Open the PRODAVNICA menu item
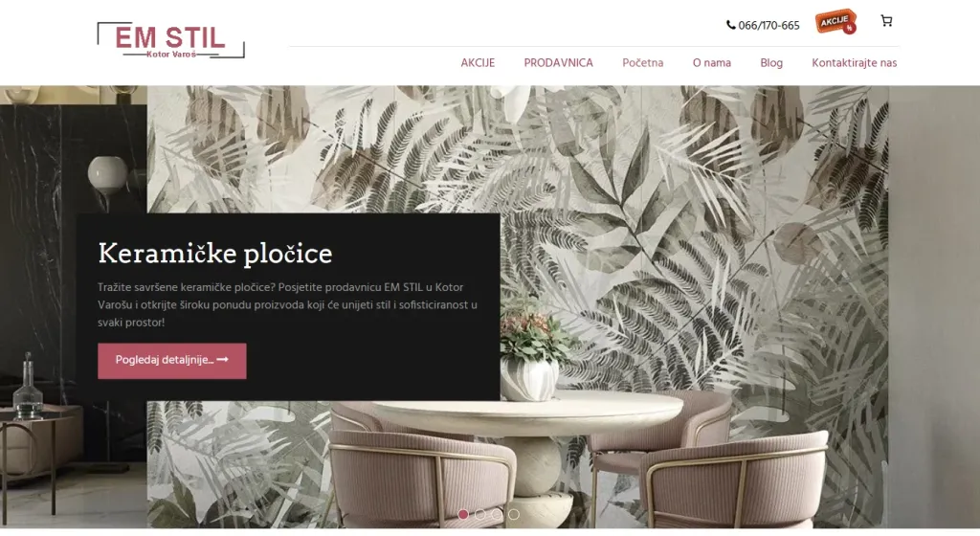 (558, 63)
